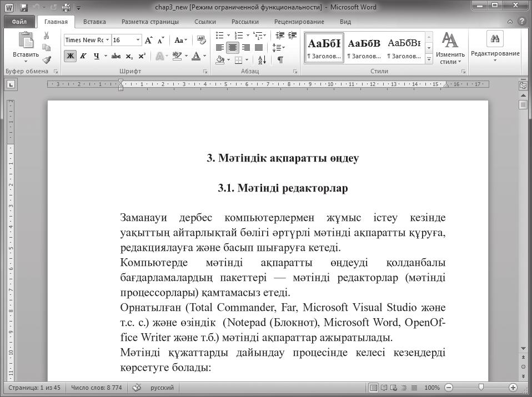
Task: Open borders dropdown arrow
Action: [x=247, y=60]
